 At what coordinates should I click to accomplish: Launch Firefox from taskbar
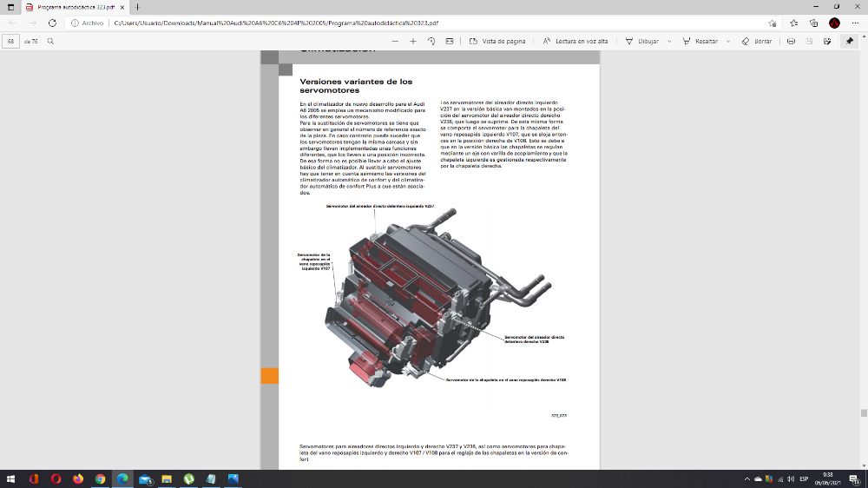[78, 478]
